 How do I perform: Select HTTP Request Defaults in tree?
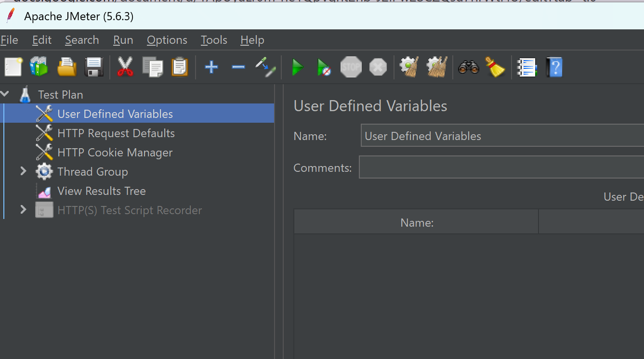pos(116,133)
